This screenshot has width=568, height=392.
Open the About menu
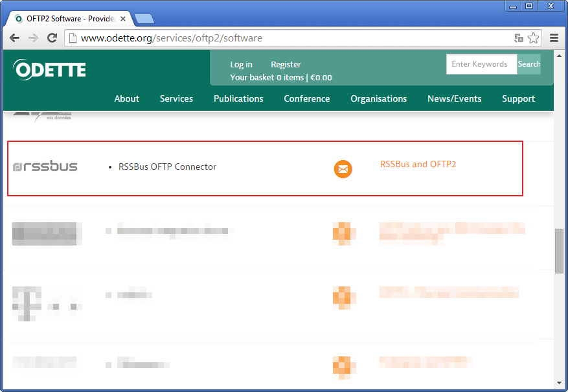pos(127,98)
